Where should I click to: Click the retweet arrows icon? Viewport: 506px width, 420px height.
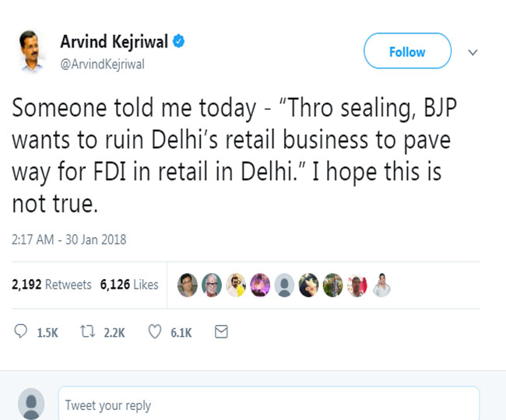point(88,332)
